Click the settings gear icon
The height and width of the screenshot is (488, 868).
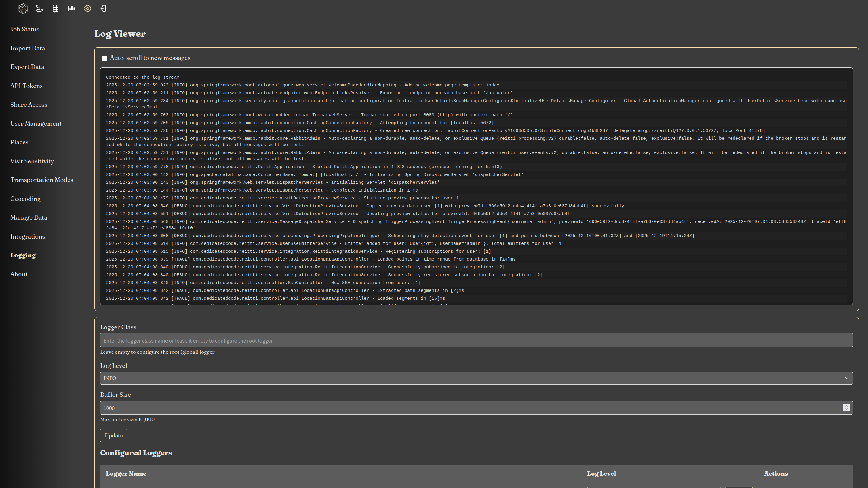(88, 8)
